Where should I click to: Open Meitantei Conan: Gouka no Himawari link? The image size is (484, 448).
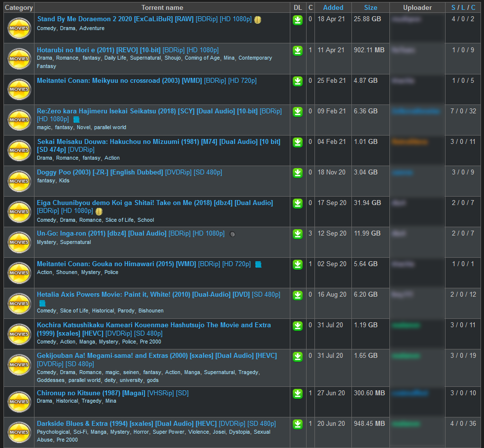[x=144, y=264]
